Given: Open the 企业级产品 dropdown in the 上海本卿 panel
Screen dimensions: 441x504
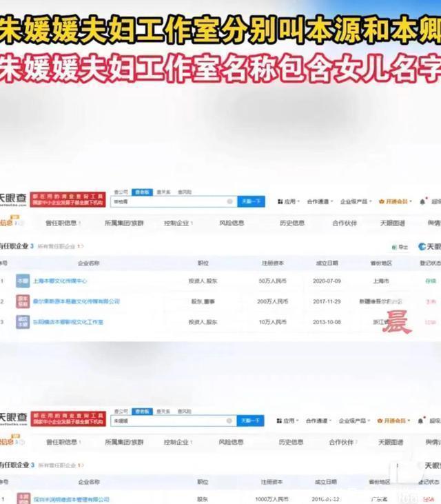Looking at the screenshot, I should pos(356,201).
